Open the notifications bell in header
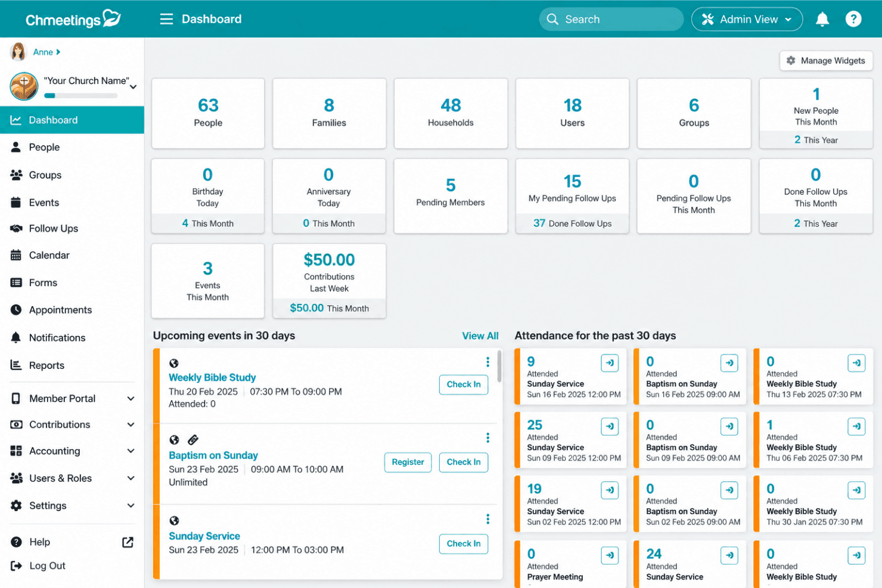 pos(822,19)
